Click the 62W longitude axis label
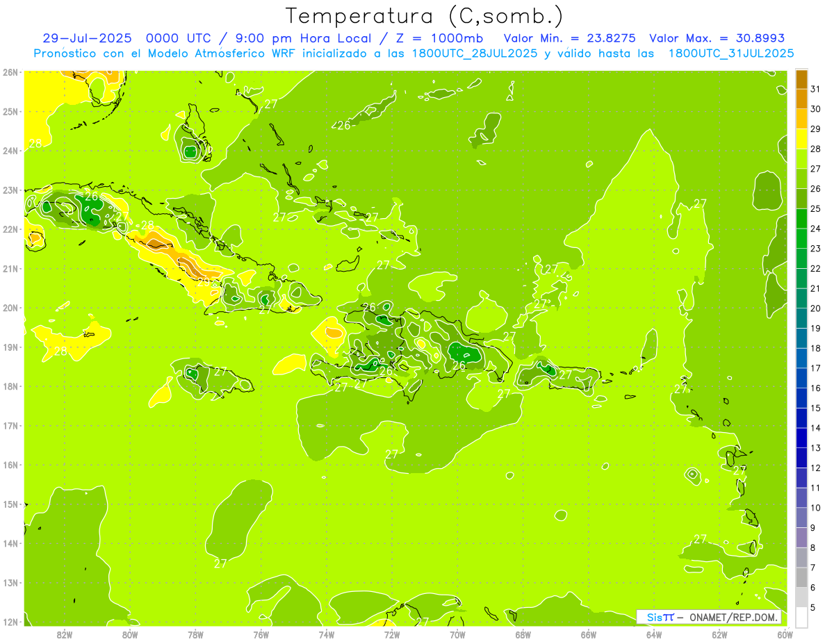 click(x=719, y=634)
